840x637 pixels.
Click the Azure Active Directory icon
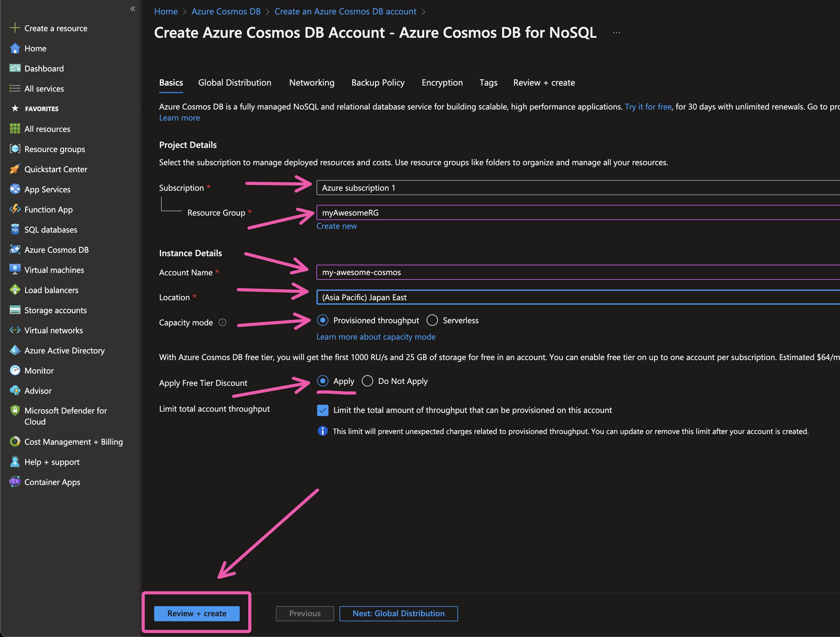tap(15, 350)
